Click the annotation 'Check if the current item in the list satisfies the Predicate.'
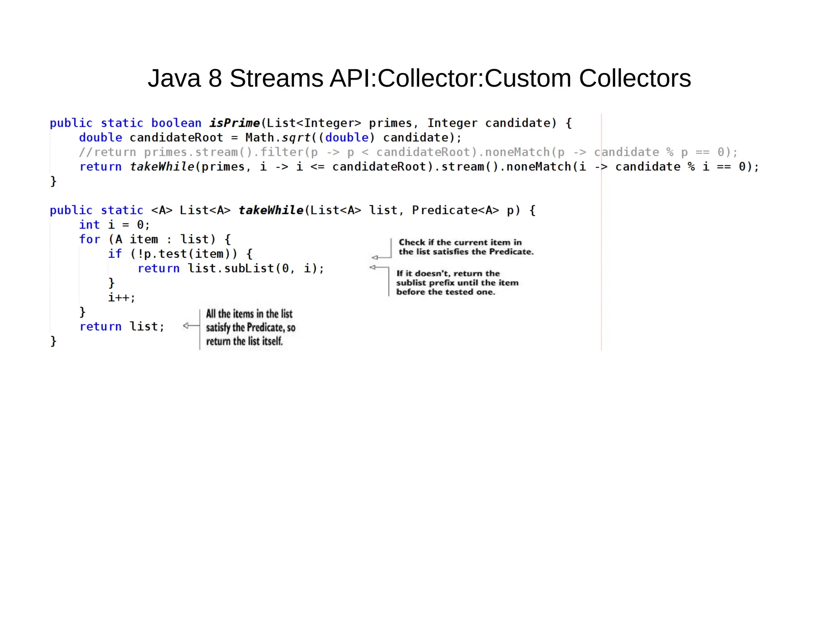This screenshot has width=840, height=630. tap(466, 247)
